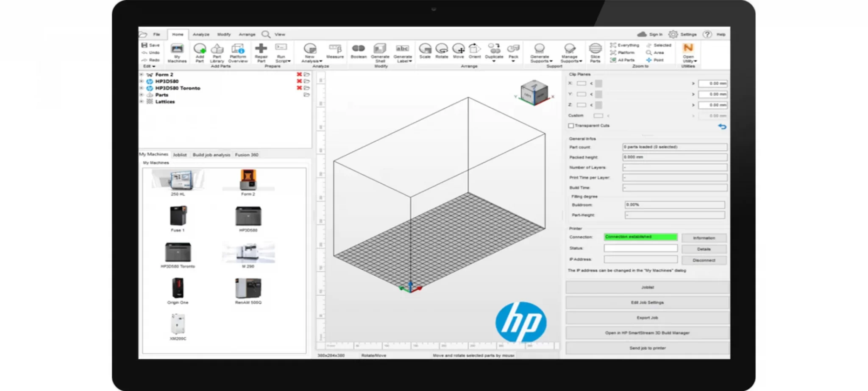Select the Boolean tool
868x391 pixels.
point(359,51)
